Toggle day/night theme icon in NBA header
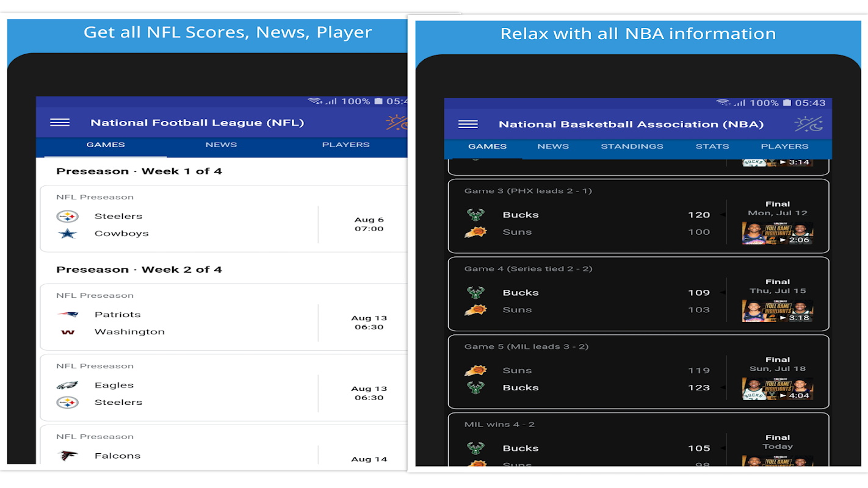The height and width of the screenshot is (488, 868). click(x=809, y=124)
